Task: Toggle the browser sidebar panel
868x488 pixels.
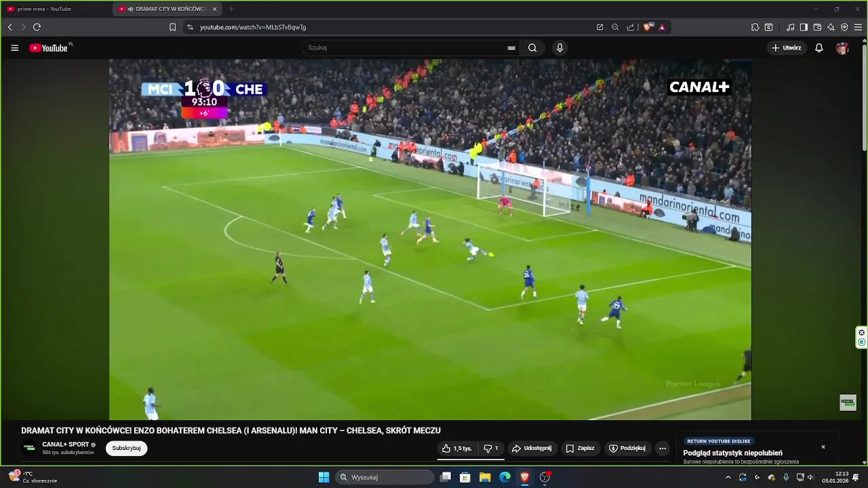Action: pos(804,27)
